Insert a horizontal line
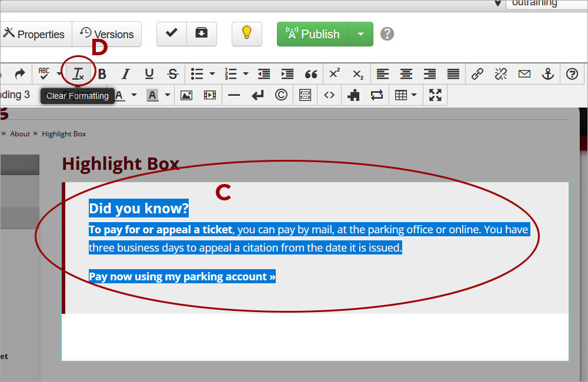Image resolution: width=588 pixels, height=382 pixels. coord(234,95)
